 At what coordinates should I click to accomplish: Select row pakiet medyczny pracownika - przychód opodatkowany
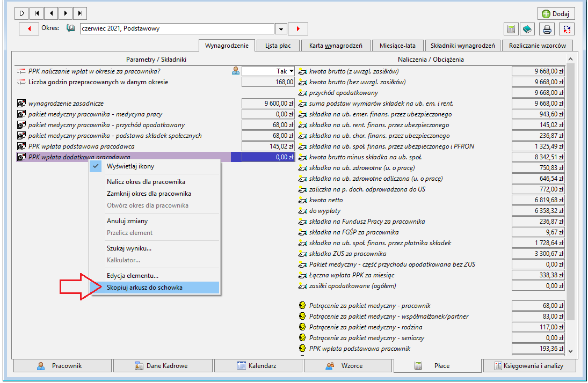click(x=156, y=125)
